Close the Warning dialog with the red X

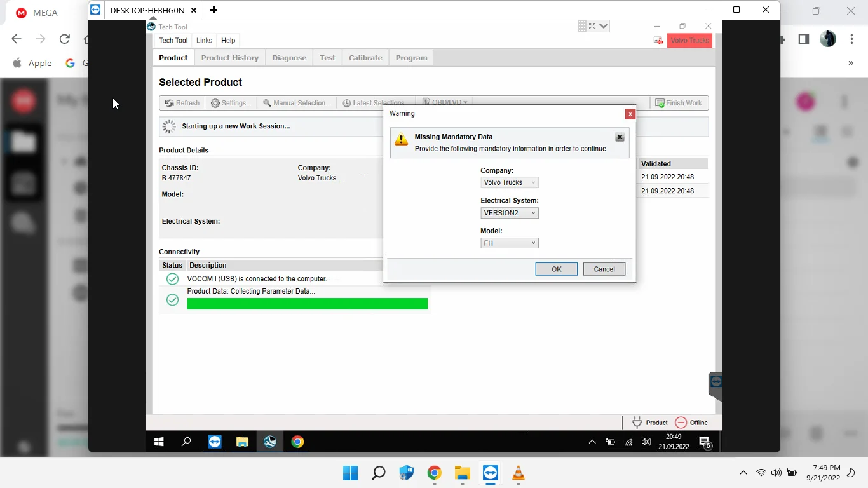(630, 114)
